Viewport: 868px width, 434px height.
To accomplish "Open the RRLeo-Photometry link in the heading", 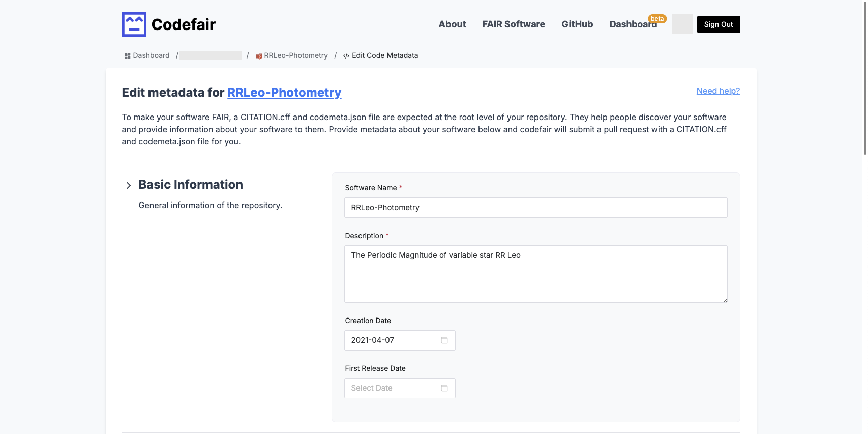I will click(284, 93).
